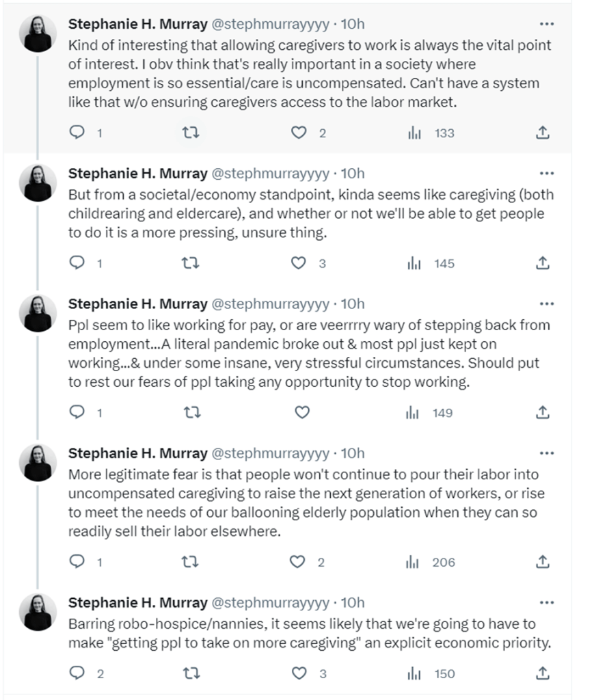Like the tweet about childrearing and eldercare

click(x=299, y=263)
